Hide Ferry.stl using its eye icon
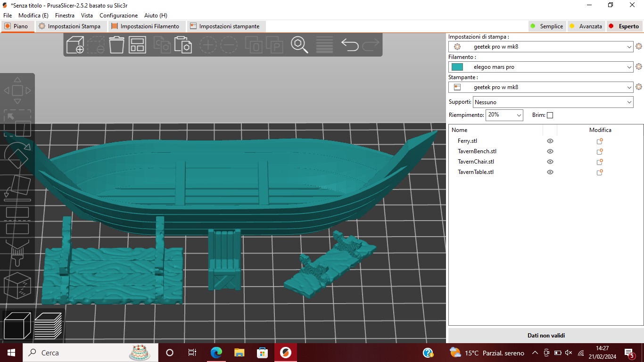Screen dimensions: 644x362 [550, 141]
